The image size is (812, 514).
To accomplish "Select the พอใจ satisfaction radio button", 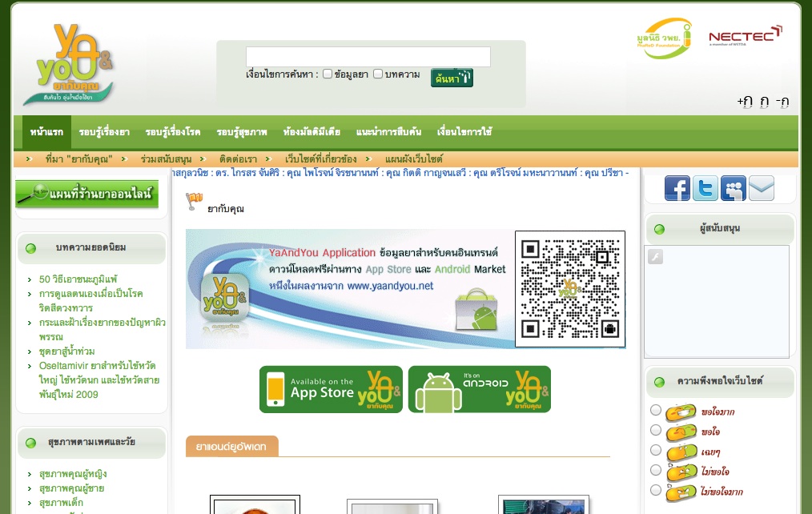I will click(x=656, y=430).
